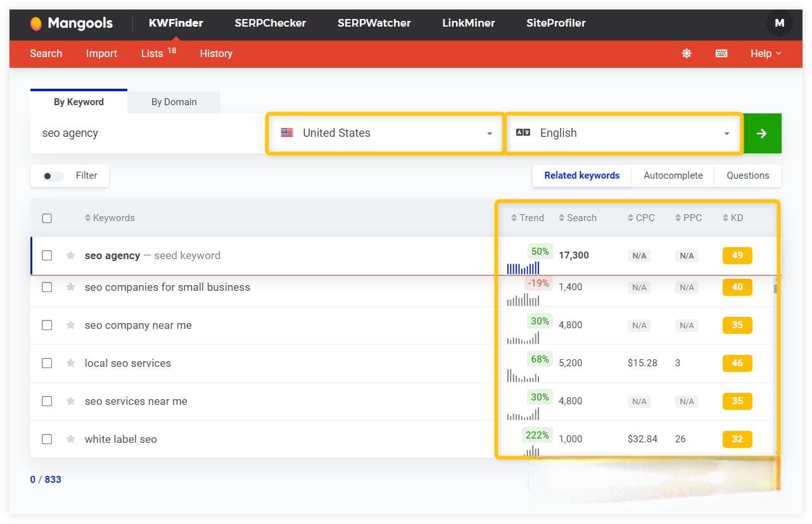Open the By Domain tab
812x524 pixels.
click(174, 102)
